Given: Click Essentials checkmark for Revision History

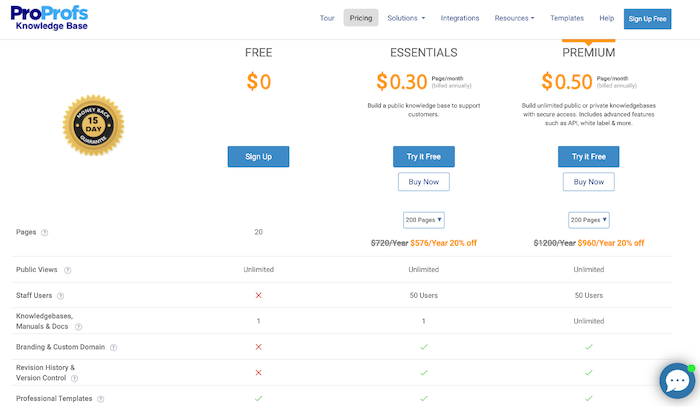Looking at the screenshot, I should pos(424,373).
